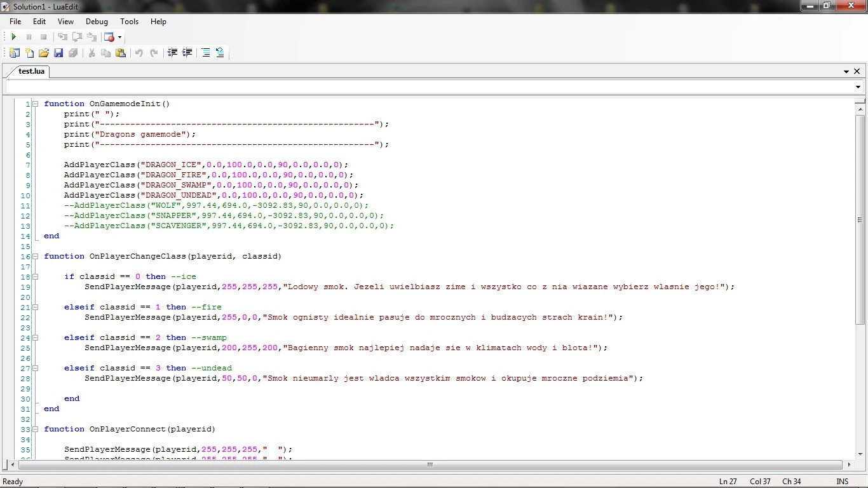Viewport: 868px width, 488px height.
Task: Save the file with the floppy disk icon
Action: pos(58,53)
